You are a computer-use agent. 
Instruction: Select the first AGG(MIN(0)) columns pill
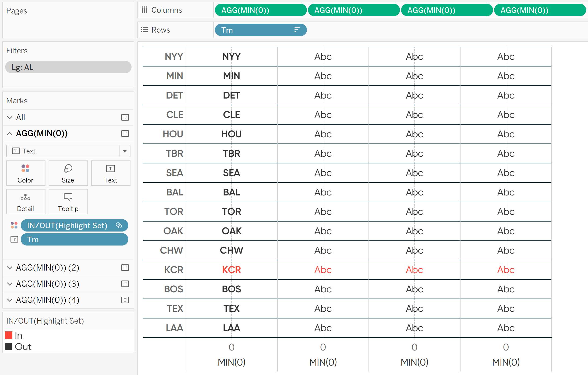[261, 10]
